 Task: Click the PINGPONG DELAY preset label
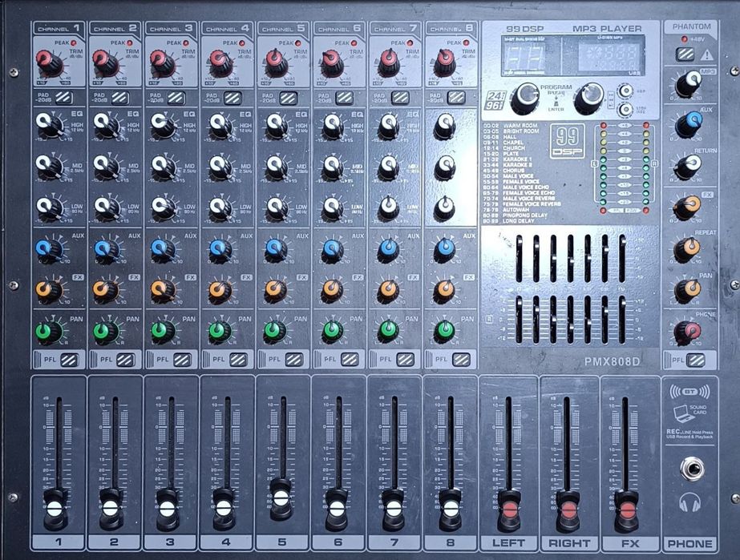tap(525, 216)
